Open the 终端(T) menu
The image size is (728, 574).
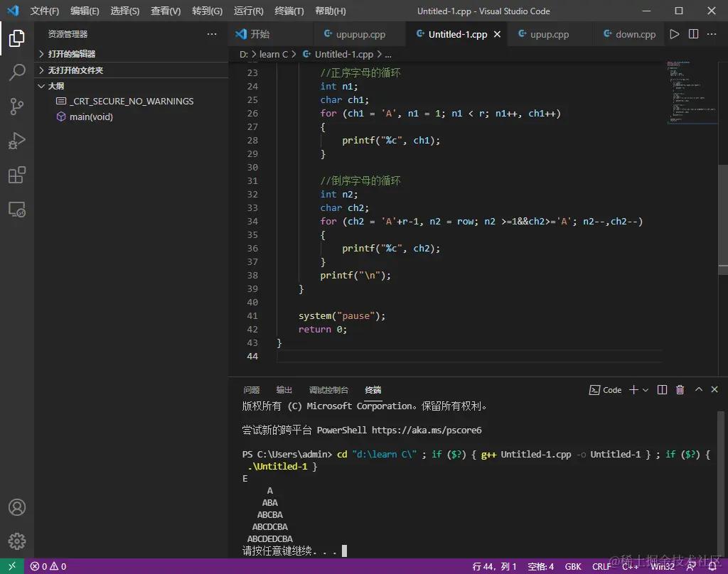pos(289,11)
